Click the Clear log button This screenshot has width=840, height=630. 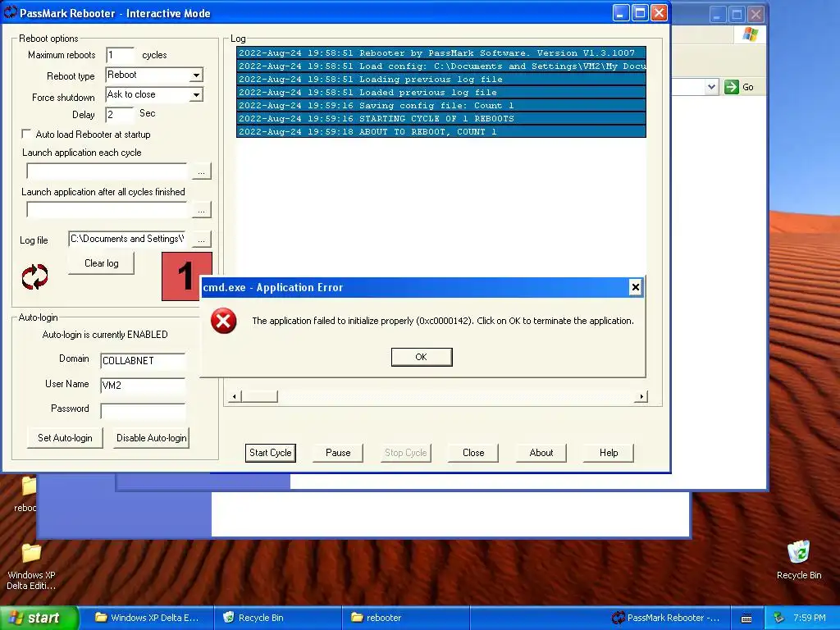101,263
